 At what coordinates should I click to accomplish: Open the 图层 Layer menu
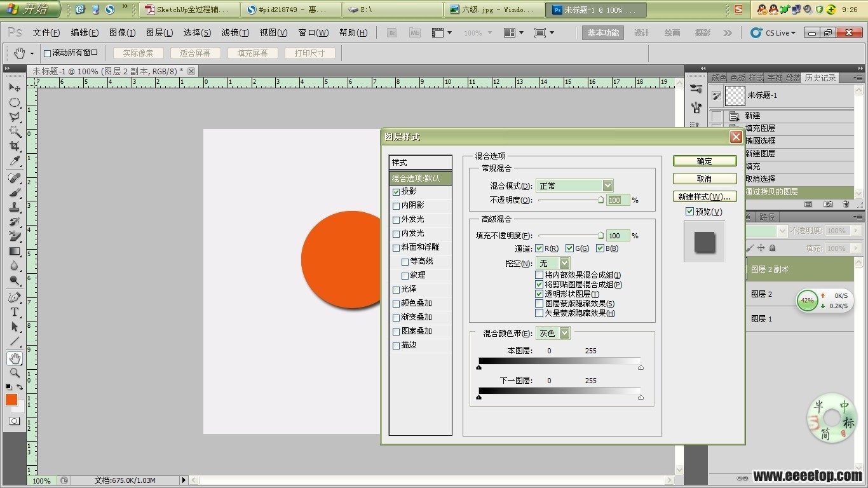pos(159,32)
